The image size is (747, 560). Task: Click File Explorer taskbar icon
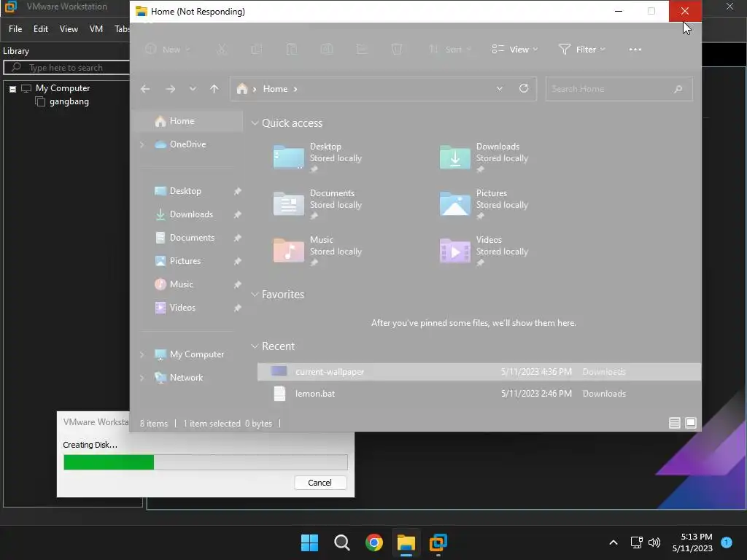coord(406,542)
